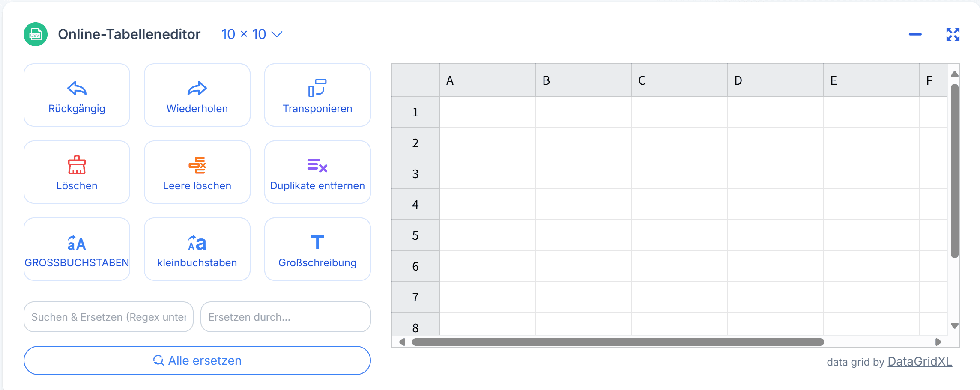Click the horizontal scrollbar thumb of grid

(618, 342)
